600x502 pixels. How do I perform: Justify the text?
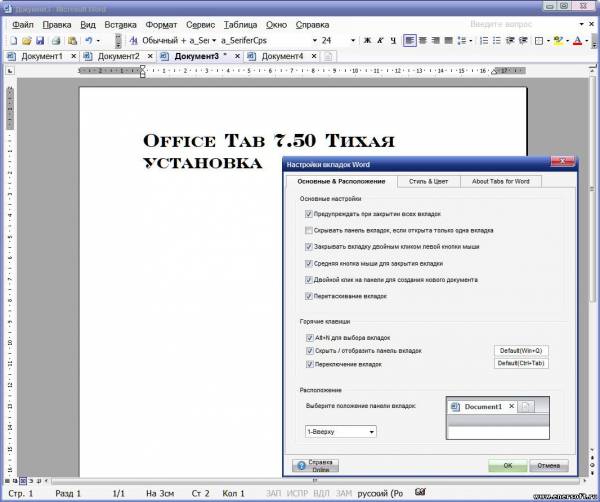(x=448, y=40)
